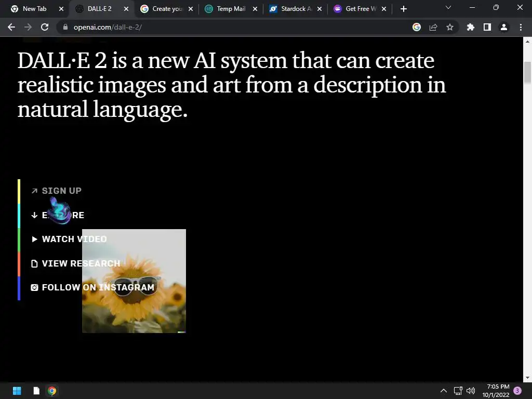Screen dimensions: 532x399
Task: Open a new tab with the plus button
Action: click(403, 9)
